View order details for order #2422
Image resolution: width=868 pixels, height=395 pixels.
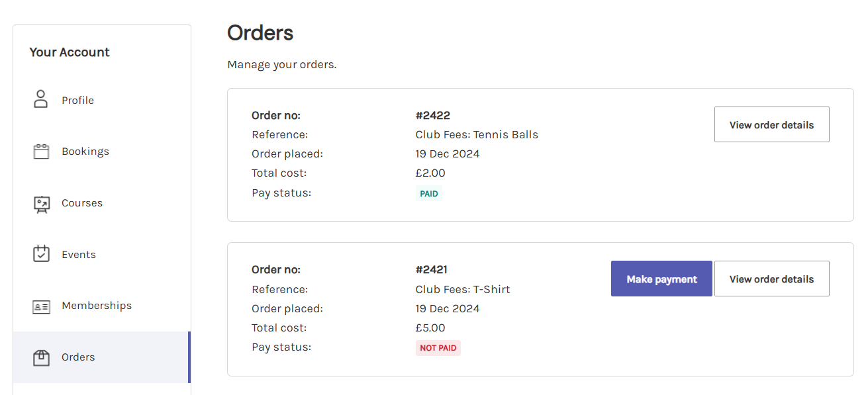[x=771, y=124]
